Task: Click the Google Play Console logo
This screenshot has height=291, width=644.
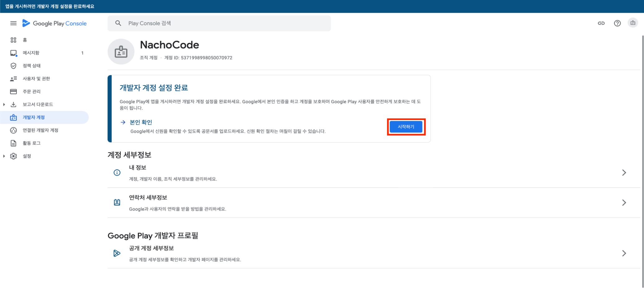Action: pyautogui.click(x=54, y=23)
